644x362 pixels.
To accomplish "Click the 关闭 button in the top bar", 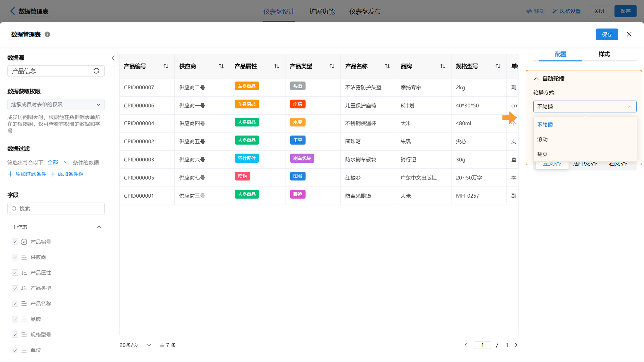I will tap(599, 11).
